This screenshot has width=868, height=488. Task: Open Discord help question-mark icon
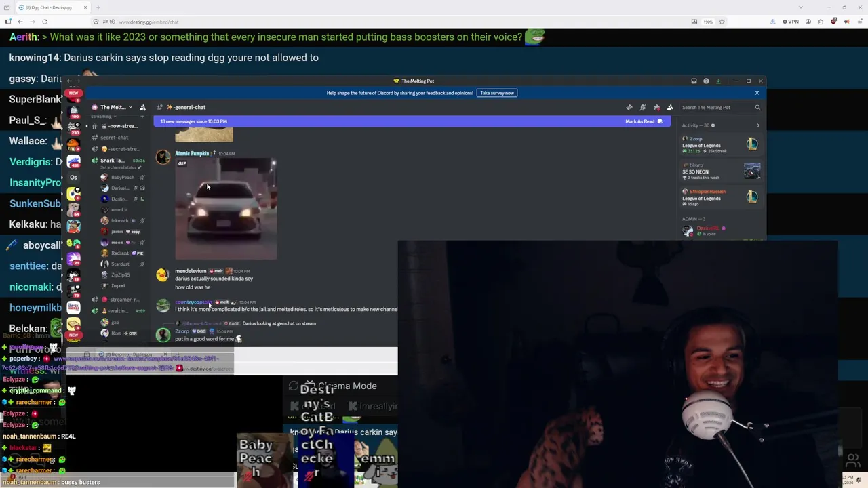point(706,81)
